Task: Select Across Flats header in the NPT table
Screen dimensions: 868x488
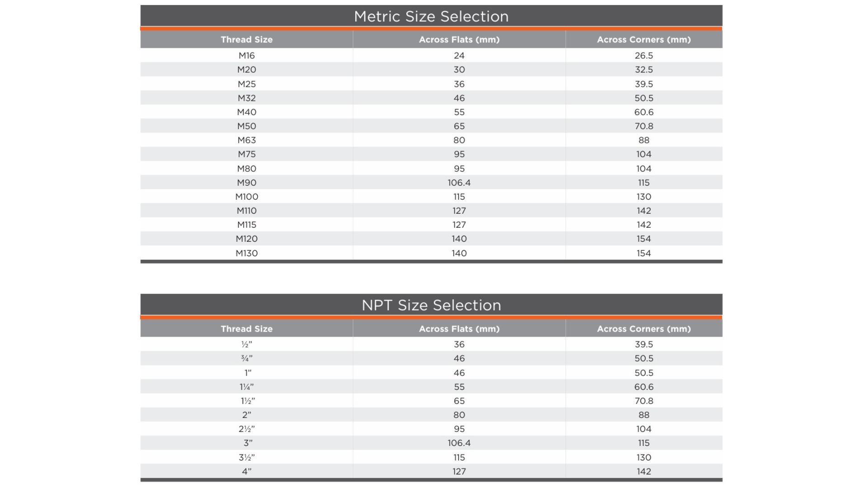Action: pyautogui.click(x=459, y=328)
